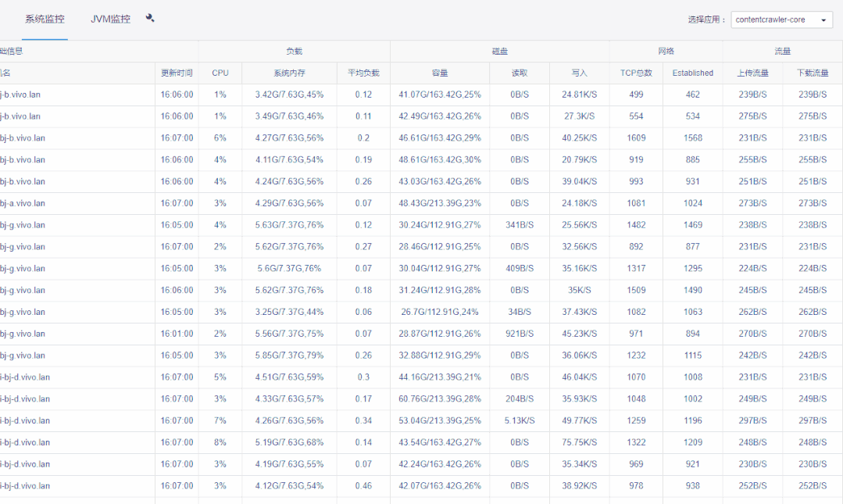The width and height of the screenshot is (843, 504).
Task: Click the TCP总数 column header
Action: [x=636, y=73]
